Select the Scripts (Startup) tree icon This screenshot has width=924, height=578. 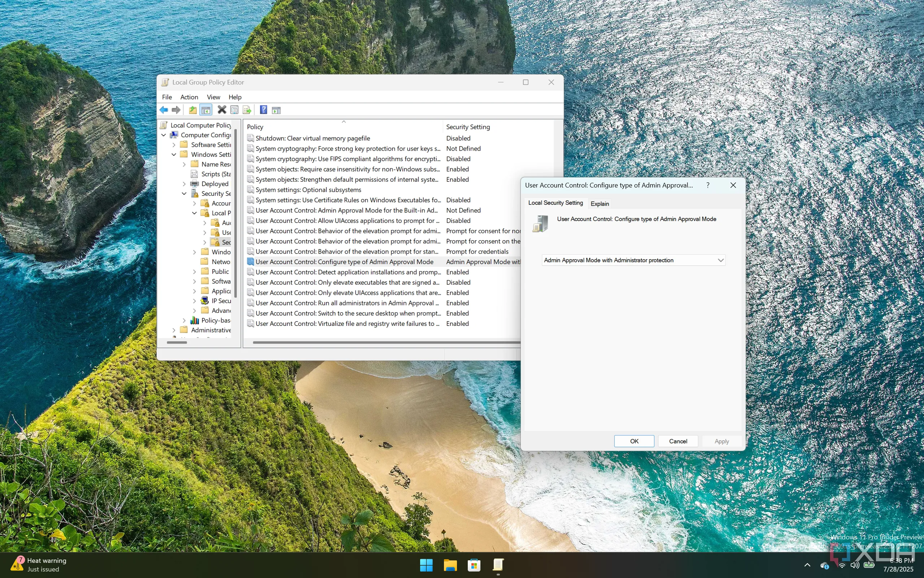coord(194,174)
